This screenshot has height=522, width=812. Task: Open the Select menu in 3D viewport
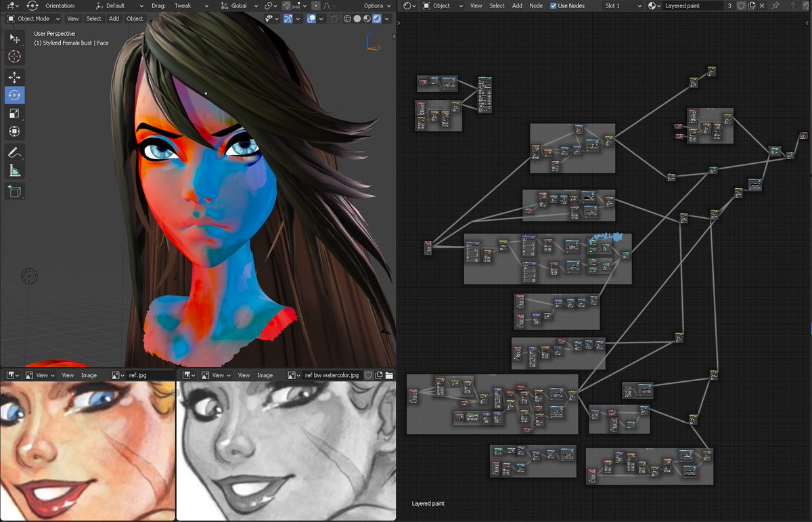click(94, 18)
